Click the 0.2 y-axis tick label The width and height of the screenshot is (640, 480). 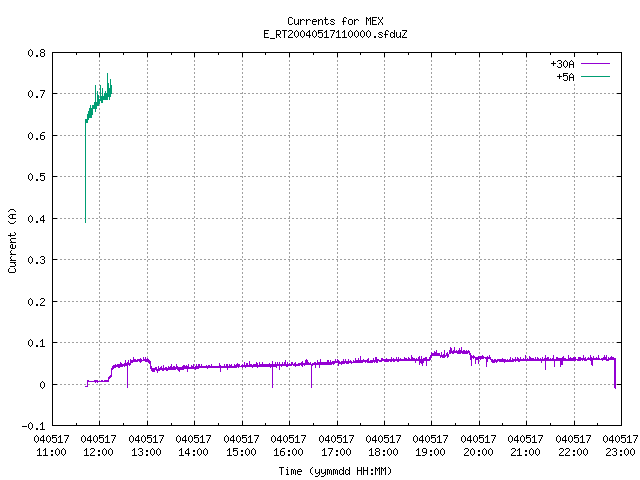coord(36,302)
